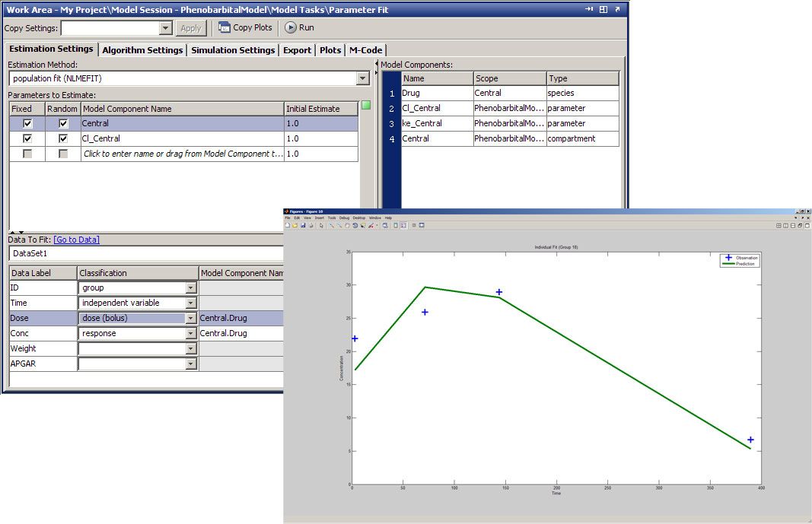The height and width of the screenshot is (524, 812).
Task: Select the Edit Plot arrow tool
Action: pos(322,226)
